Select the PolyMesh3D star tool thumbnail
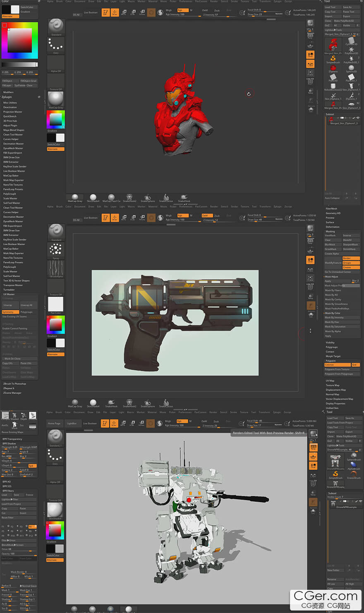364x613 pixels. pos(351,51)
